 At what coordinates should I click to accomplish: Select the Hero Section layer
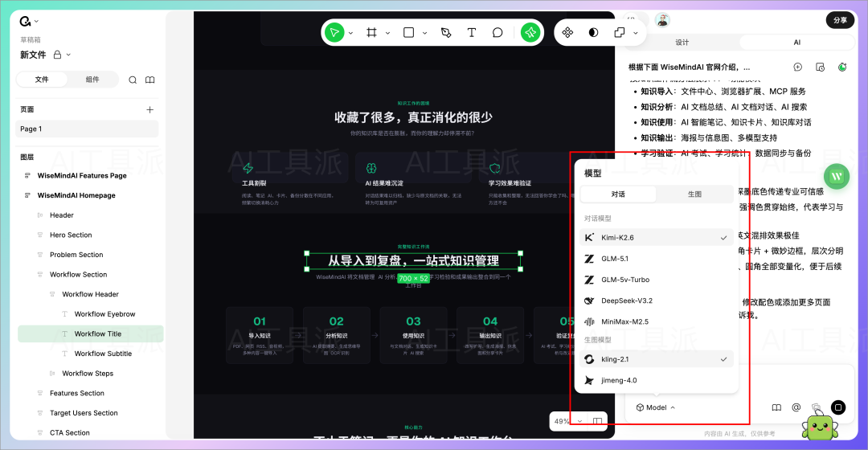click(71, 235)
